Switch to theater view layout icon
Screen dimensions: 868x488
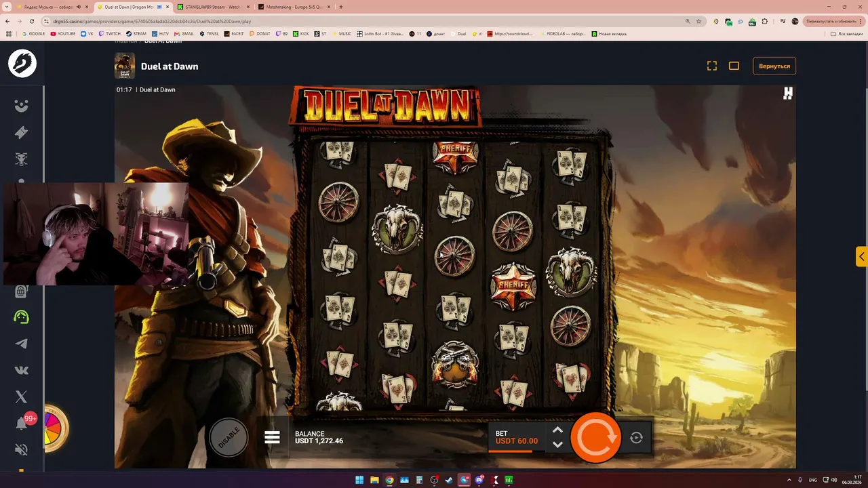click(x=734, y=66)
